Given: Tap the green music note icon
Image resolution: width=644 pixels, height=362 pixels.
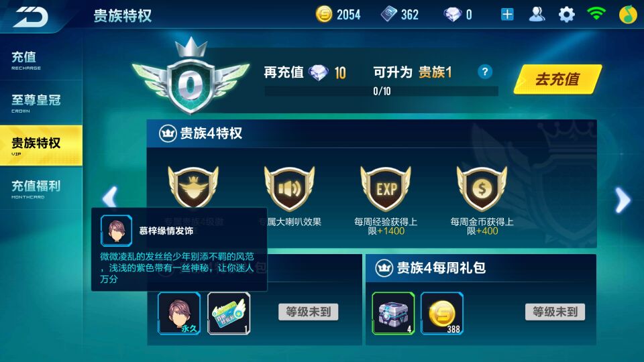Looking at the screenshot, I should (x=628, y=14).
